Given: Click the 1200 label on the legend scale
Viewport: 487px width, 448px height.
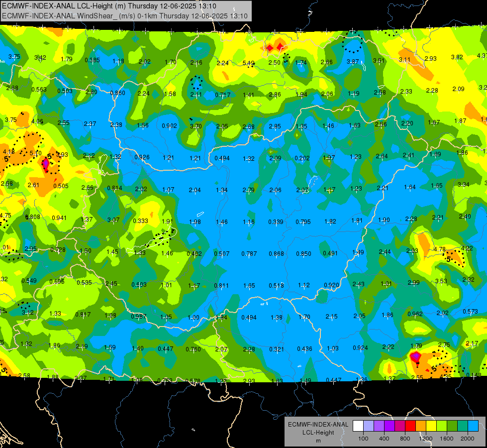Looking at the screenshot, I should 426,439.
